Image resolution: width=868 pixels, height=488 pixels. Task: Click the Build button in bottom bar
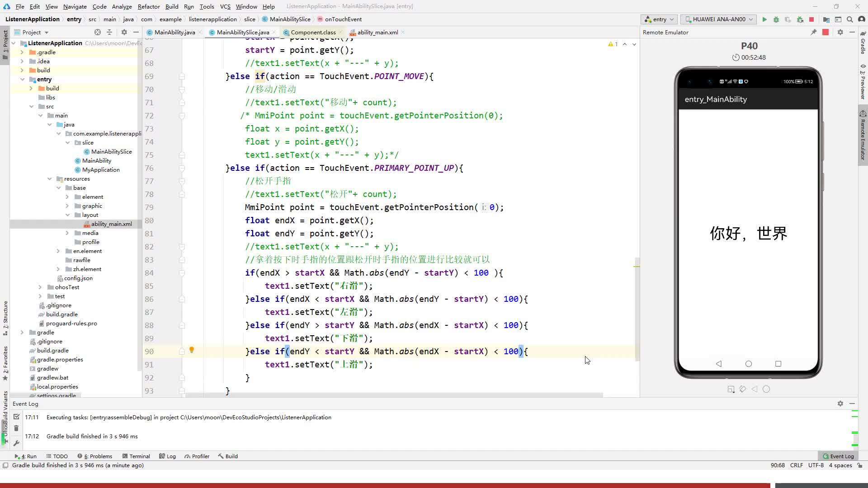[x=231, y=456]
